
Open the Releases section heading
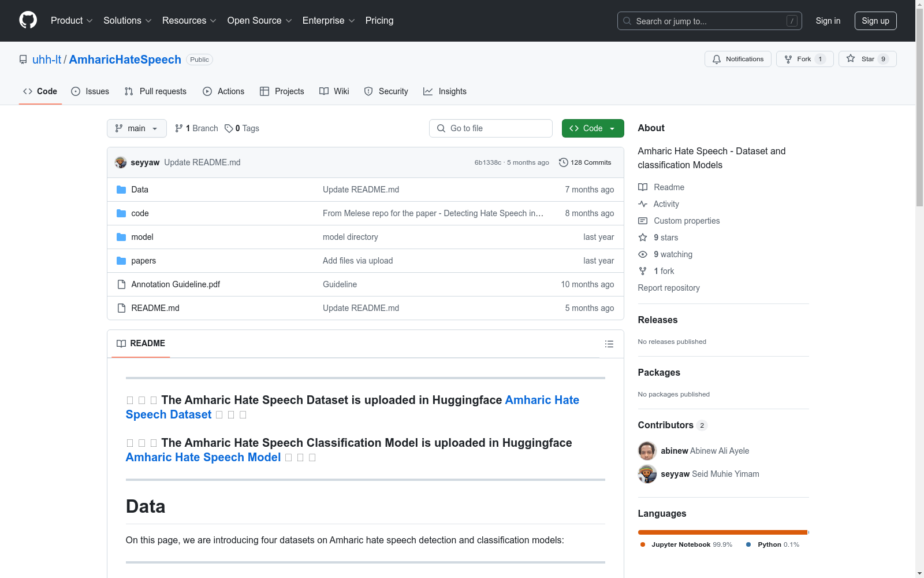click(x=658, y=320)
